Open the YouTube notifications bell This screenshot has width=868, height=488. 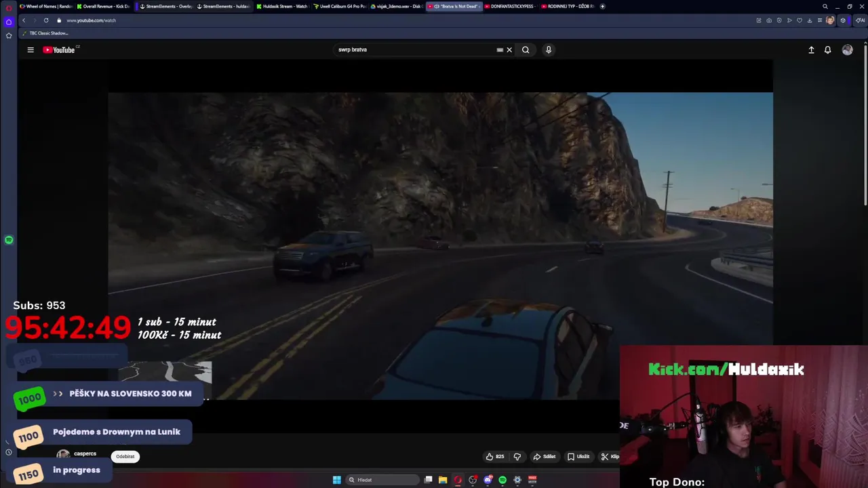(827, 49)
